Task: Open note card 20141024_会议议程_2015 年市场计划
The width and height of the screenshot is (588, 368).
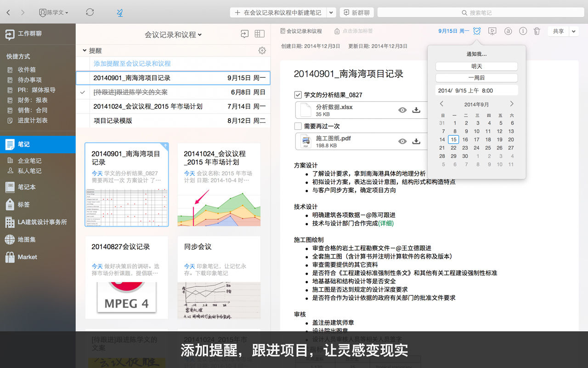Action: (x=219, y=184)
